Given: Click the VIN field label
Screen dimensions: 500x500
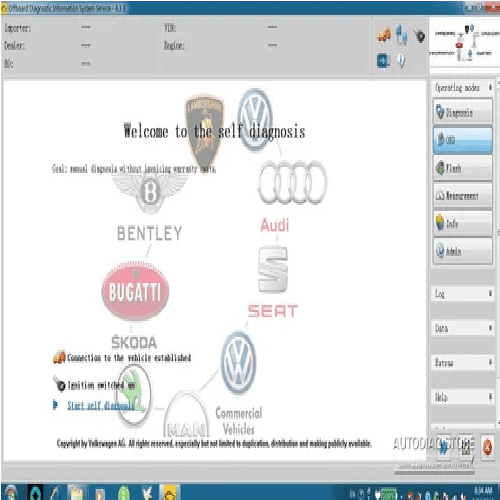Looking at the screenshot, I should click(170, 28).
